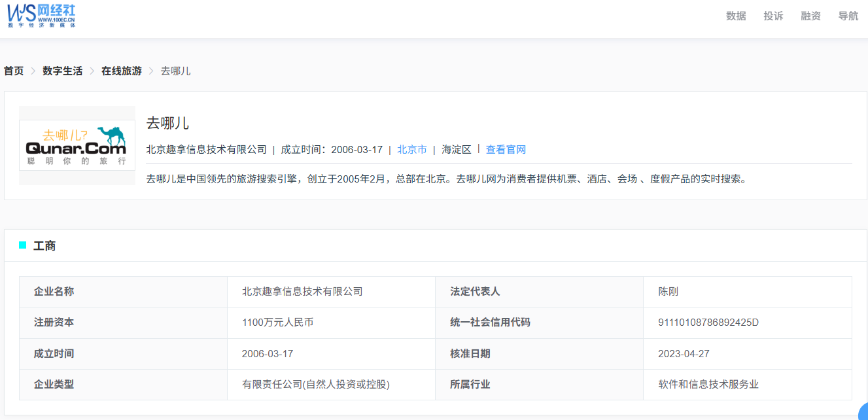Click the 1100万元人民币 value cell
Screen dimensions: 868x420
click(331, 323)
